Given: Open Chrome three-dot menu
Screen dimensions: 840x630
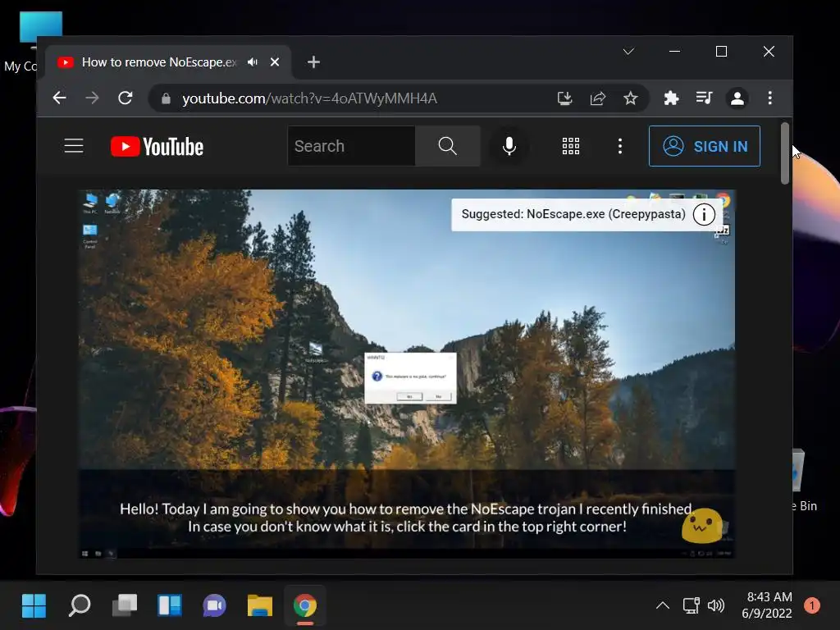Looking at the screenshot, I should [x=769, y=98].
